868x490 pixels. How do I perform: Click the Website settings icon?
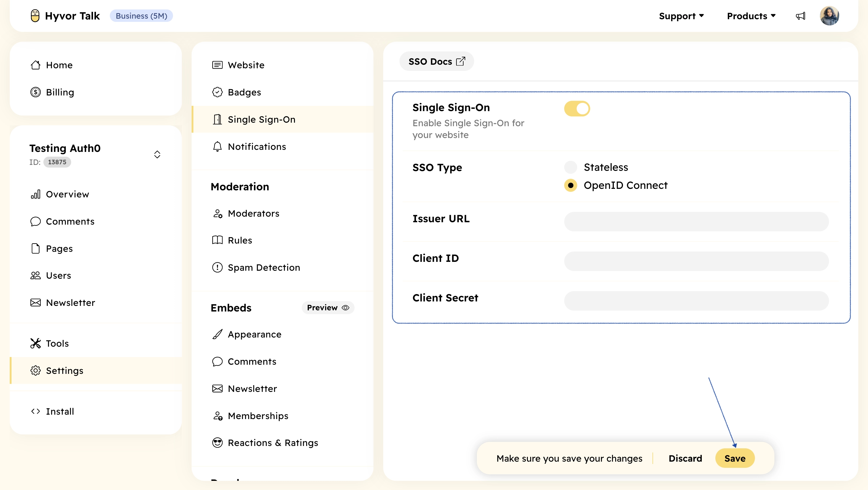point(217,65)
